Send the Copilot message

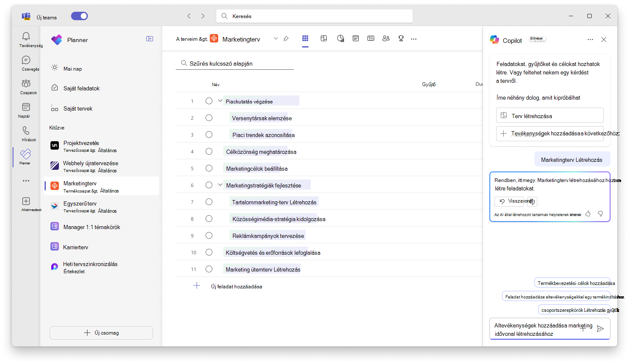click(600, 329)
